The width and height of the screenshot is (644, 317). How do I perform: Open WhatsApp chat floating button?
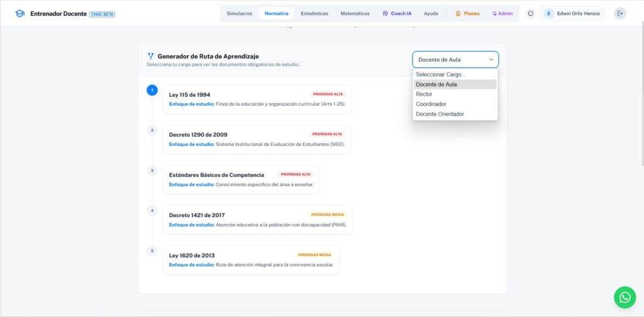tap(625, 298)
